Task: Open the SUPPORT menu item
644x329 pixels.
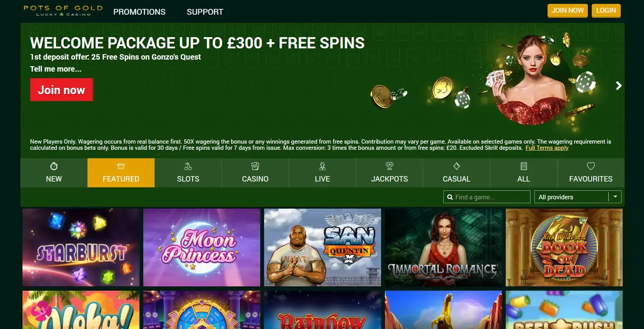Action: click(205, 12)
